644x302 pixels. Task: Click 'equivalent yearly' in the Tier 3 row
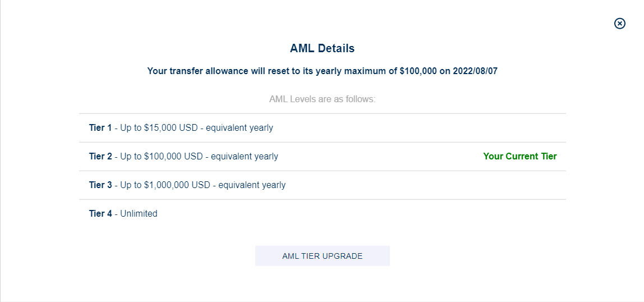[252, 185]
